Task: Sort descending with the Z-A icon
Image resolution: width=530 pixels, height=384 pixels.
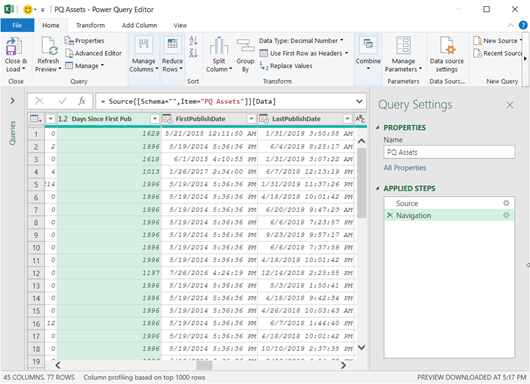Action: (x=193, y=53)
